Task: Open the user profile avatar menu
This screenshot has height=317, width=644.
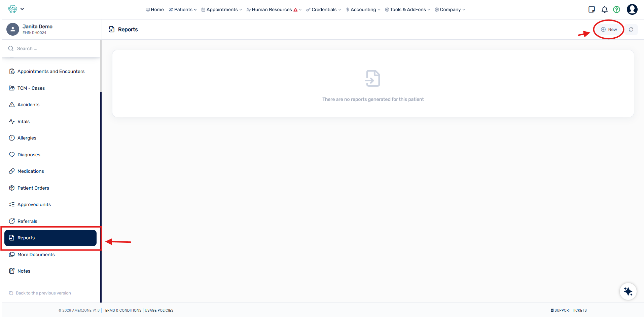Action: coord(632,9)
